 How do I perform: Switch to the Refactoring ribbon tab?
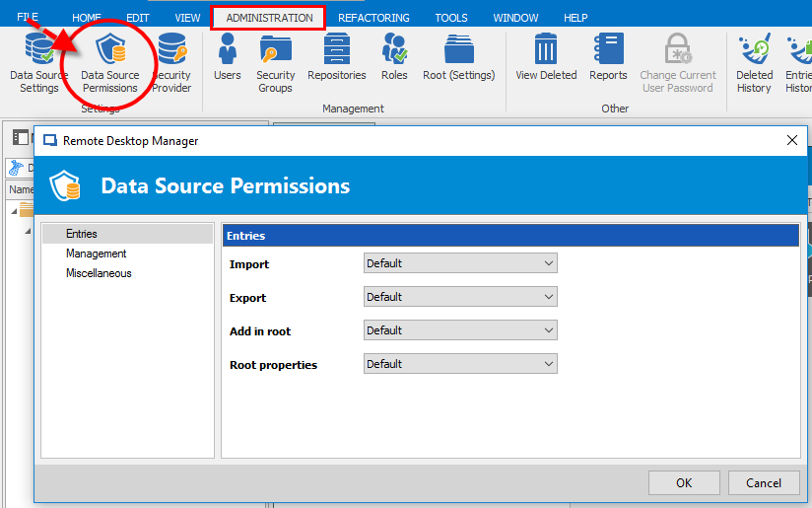[x=373, y=18]
